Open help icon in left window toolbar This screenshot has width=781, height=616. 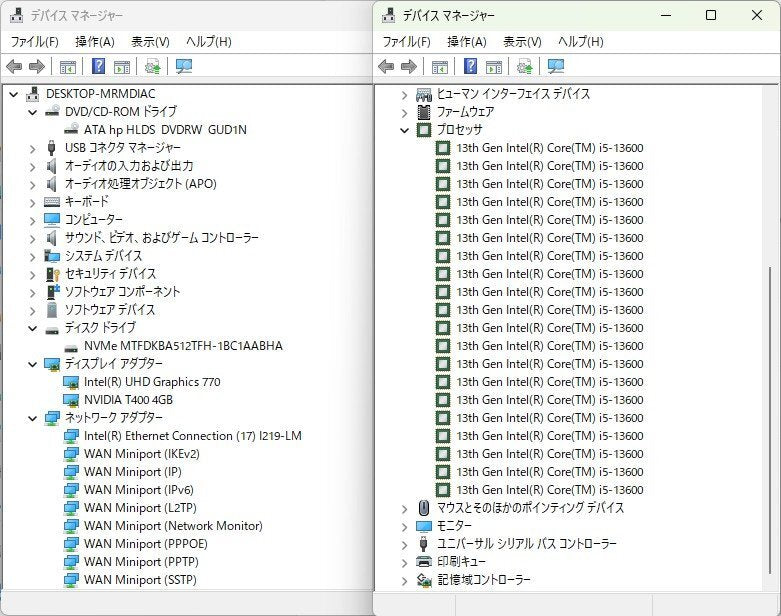coord(99,66)
